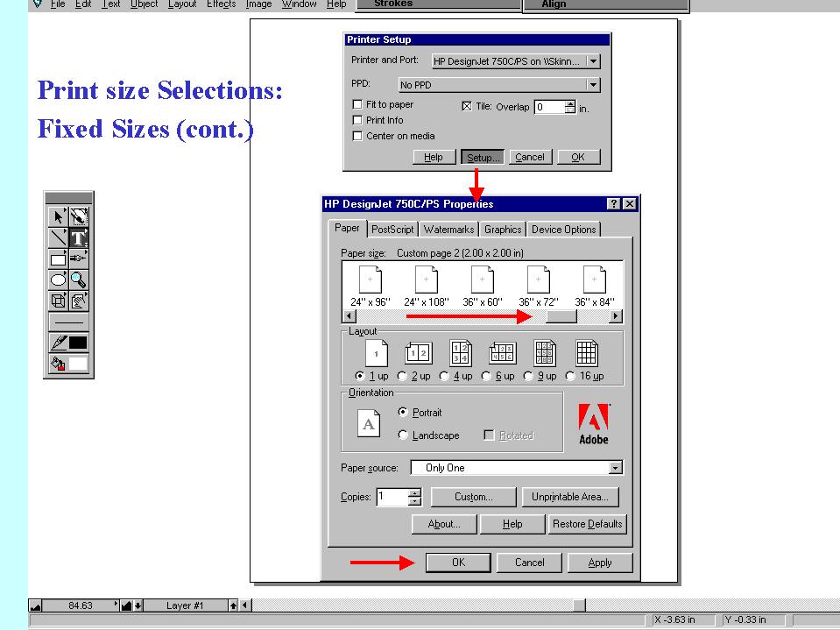Select the 9 up radio button
This screenshot has height=630, width=840.
(x=528, y=376)
